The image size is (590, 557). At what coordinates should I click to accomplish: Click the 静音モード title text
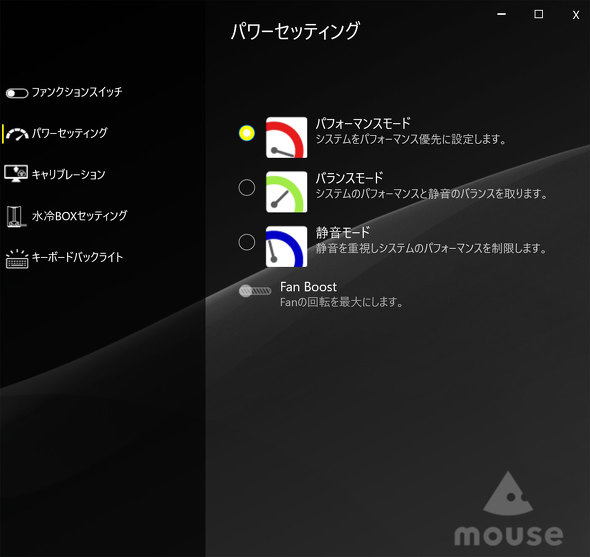(343, 233)
